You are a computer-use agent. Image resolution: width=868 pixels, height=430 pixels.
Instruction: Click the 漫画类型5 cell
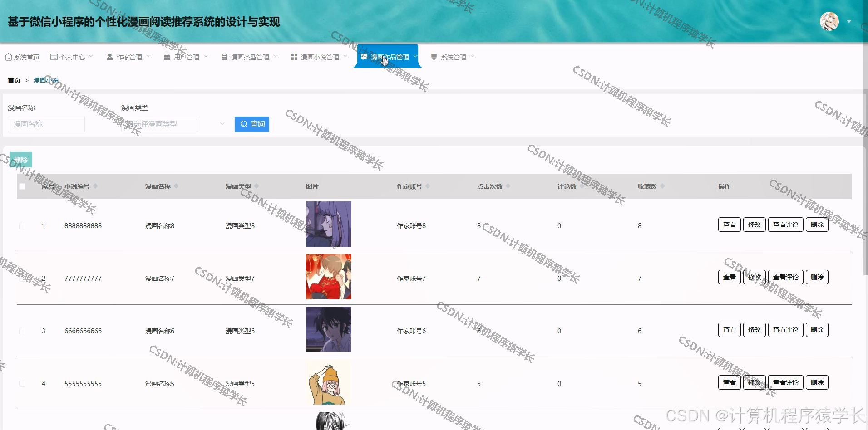click(240, 384)
